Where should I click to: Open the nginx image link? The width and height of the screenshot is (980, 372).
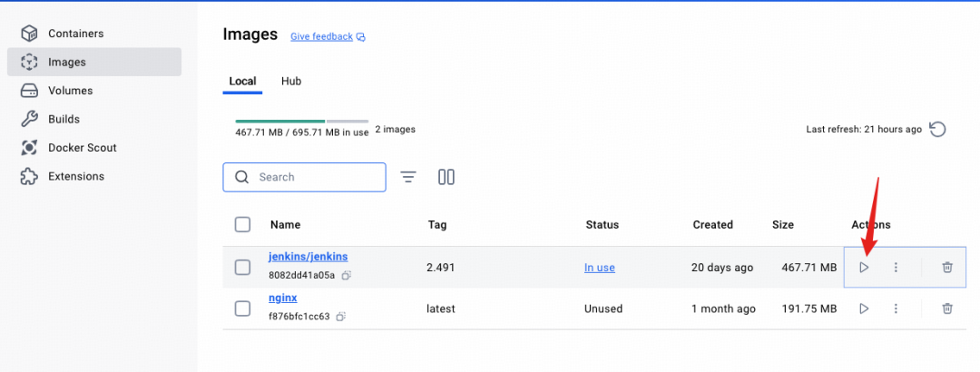[x=282, y=298]
